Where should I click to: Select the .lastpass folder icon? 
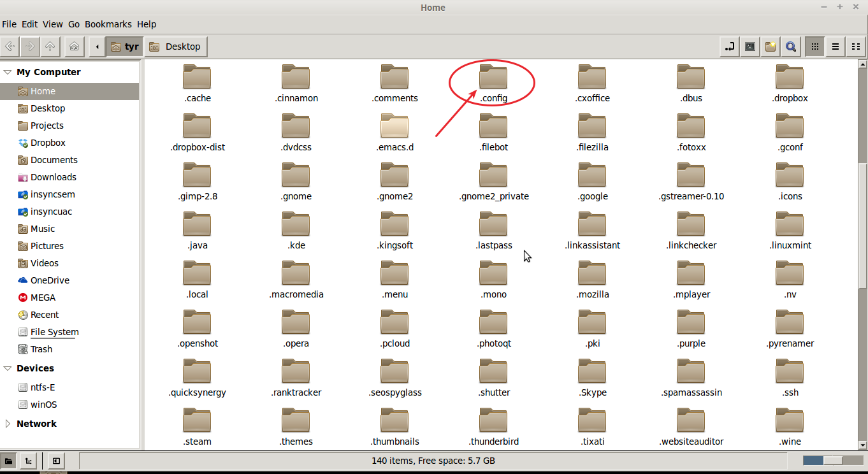coord(493,224)
